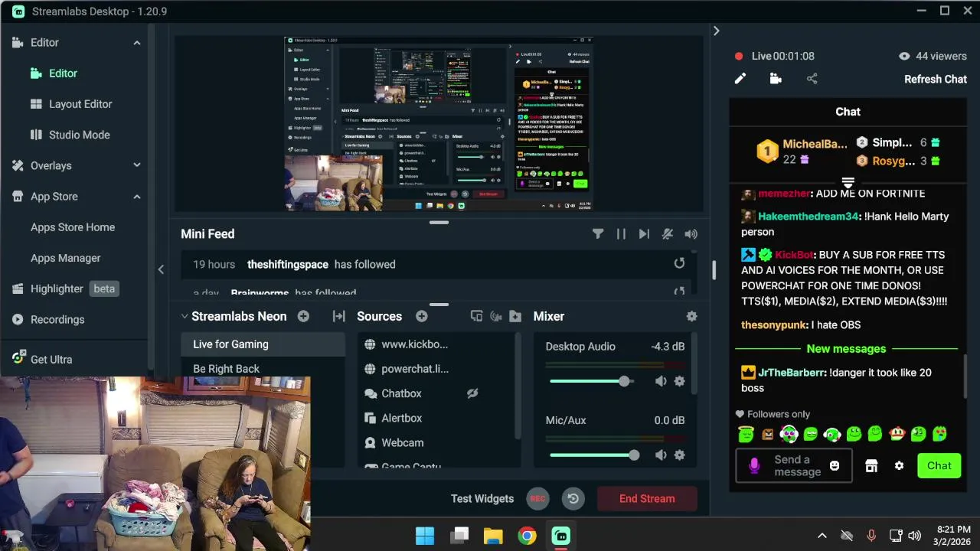Open the Mini Feed filter icon
980x551 pixels.
598,234
